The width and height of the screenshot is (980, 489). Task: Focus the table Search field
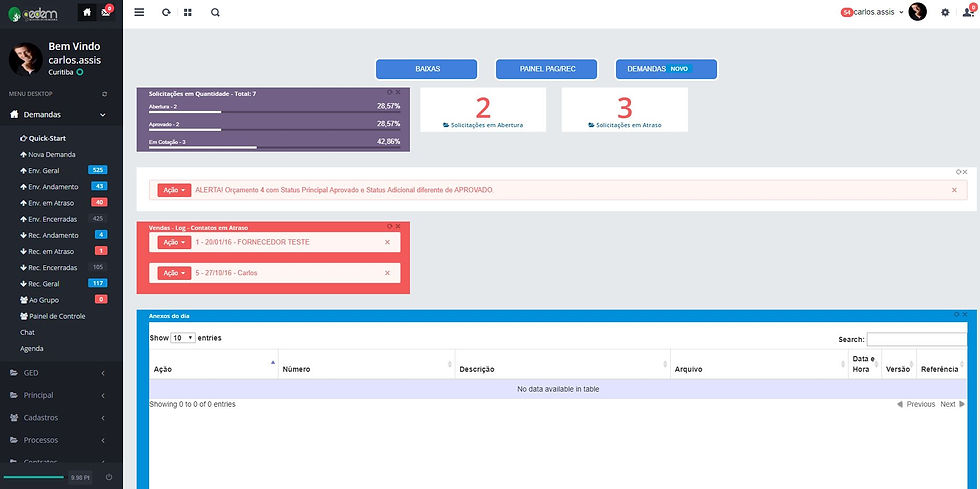(x=917, y=339)
